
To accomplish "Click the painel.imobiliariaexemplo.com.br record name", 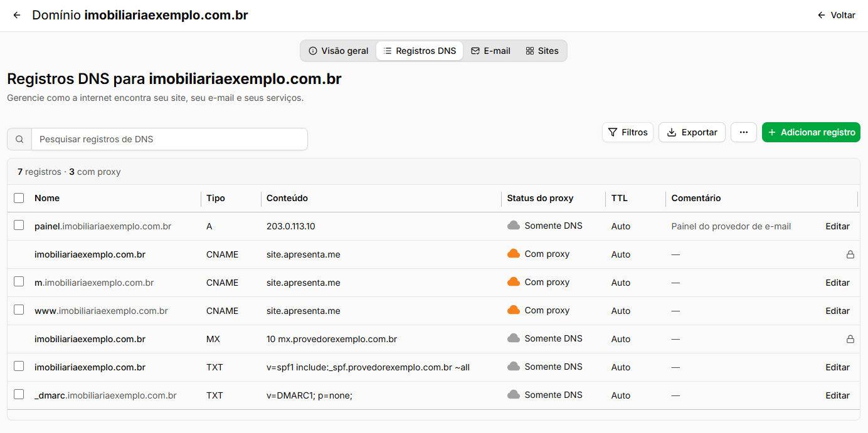I will [103, 226].
